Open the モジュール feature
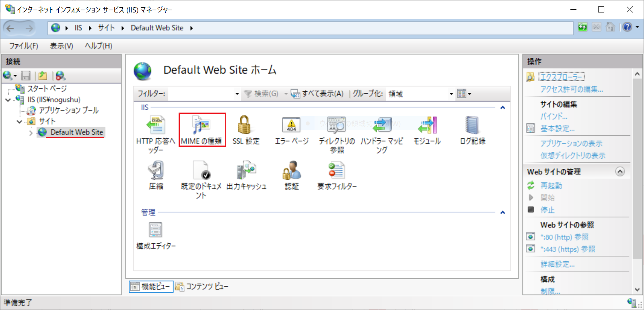The width and height of the screenshot is (644, 310). pyautogui.click(x=427, y=130)
